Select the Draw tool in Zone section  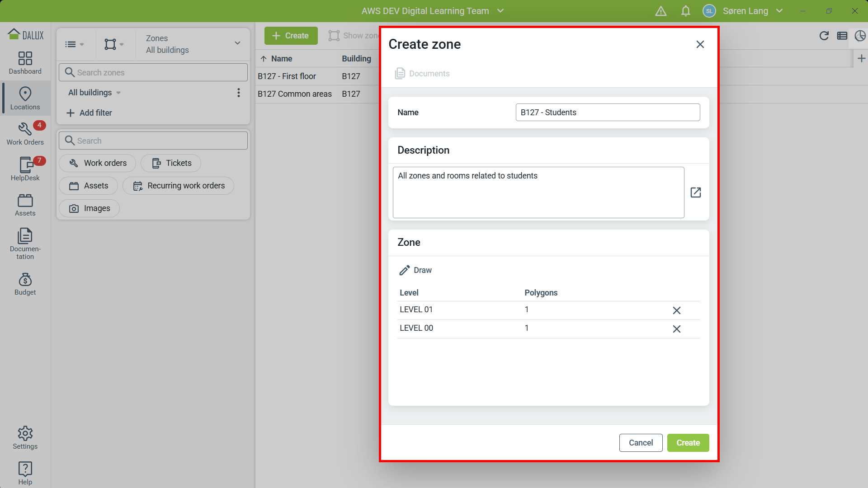[x=415, y=270]
